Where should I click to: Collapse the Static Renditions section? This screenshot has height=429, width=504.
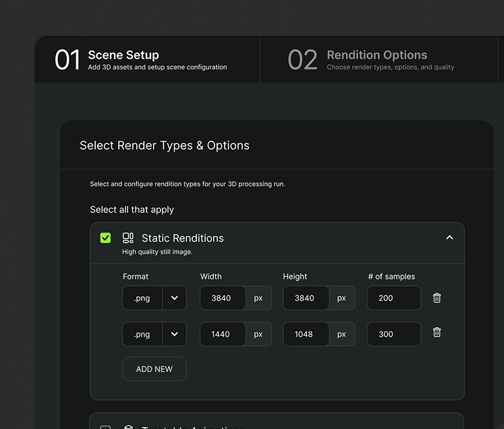449,238
